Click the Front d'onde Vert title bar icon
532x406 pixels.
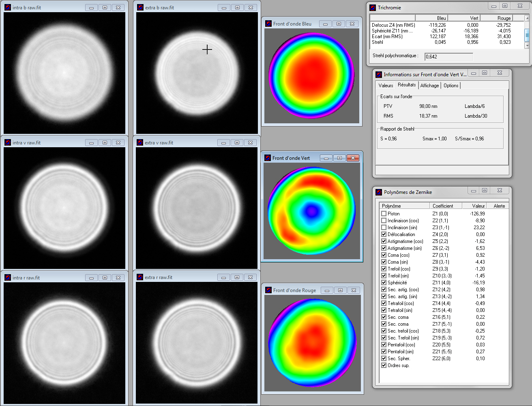pyautogui.click(x=267, y=158)
